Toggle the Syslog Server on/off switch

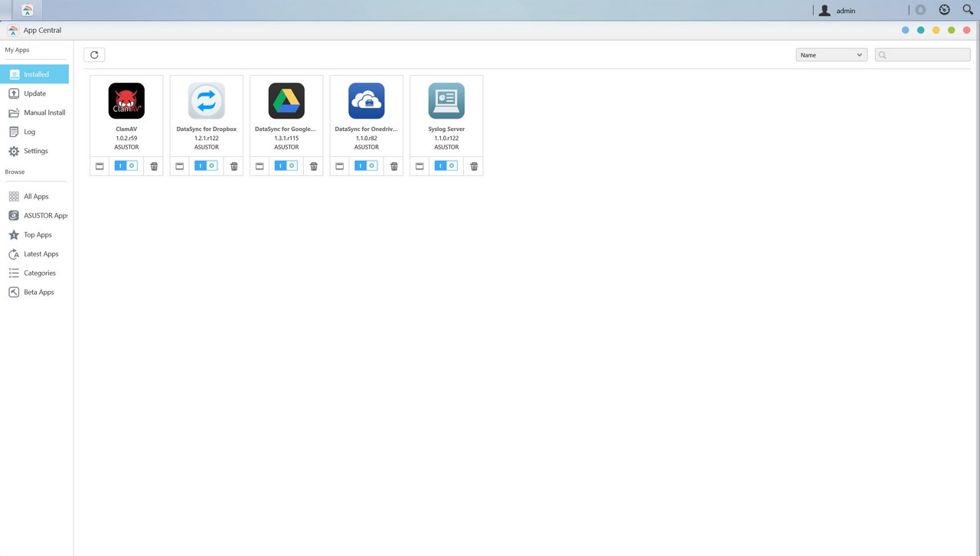tap(446, 165)
